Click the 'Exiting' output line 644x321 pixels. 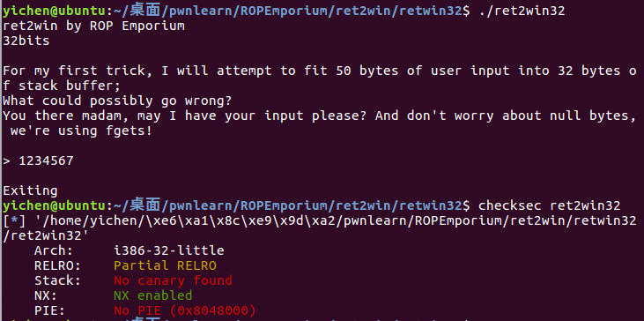coord(30,191)
